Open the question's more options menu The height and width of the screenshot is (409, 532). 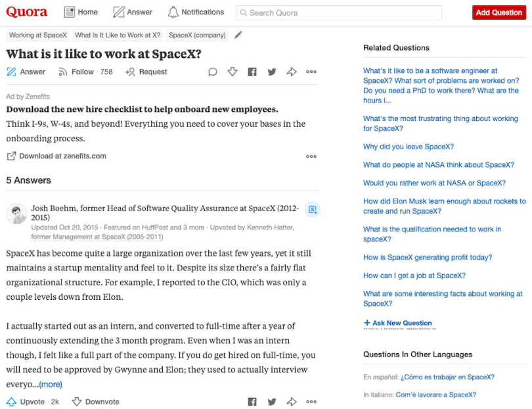311,72
